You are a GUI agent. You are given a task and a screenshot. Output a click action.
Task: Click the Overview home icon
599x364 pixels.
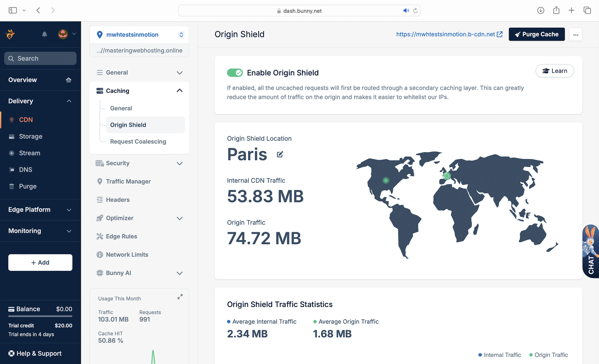point(69,80)
